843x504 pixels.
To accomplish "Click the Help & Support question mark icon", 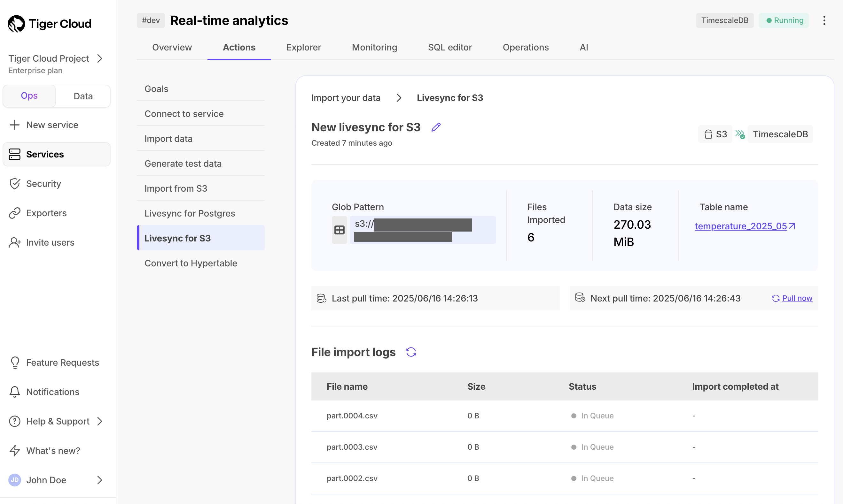I will click(x=15, y=421).
